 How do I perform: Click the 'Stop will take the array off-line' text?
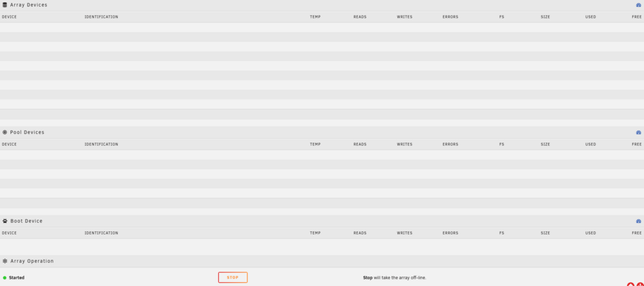tap(395, 278)
